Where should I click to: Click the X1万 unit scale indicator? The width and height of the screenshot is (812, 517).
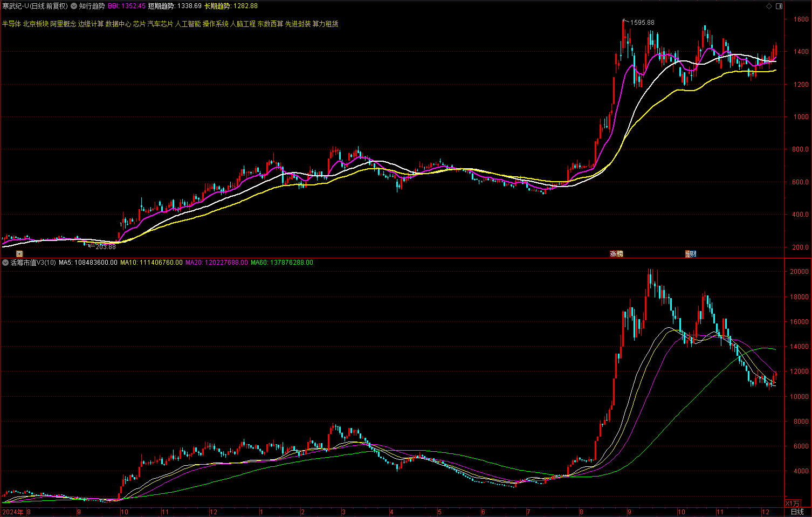tap(792, 504)
